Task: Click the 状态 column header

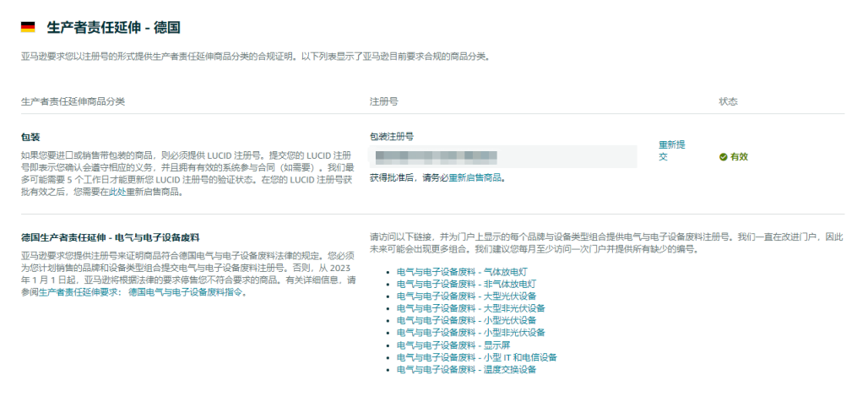Action: (x=728, y=102)
